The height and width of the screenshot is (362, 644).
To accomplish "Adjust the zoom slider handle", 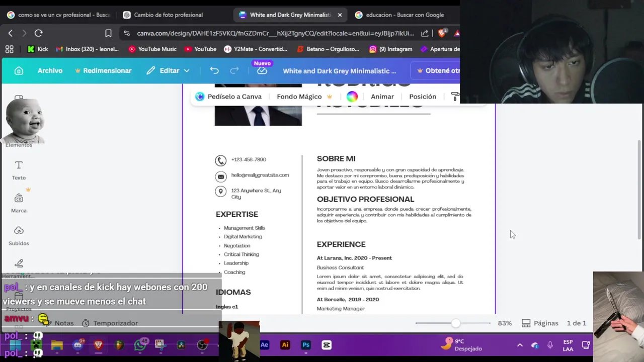I will [x=455, y=323].
